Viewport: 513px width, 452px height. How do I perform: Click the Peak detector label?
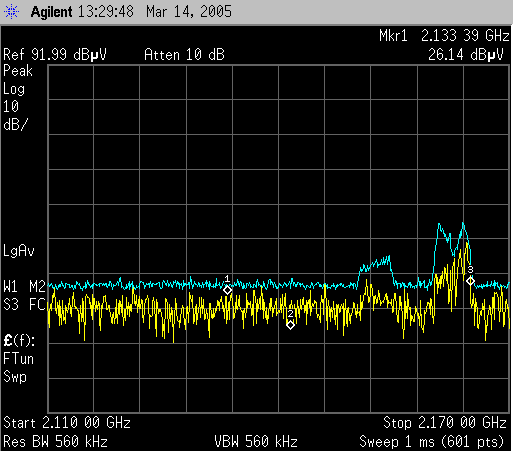18,71
